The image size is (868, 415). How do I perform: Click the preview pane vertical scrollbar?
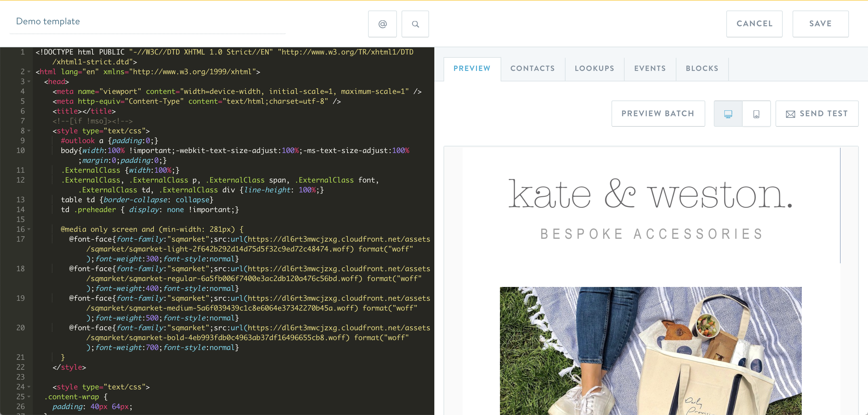[840, 206]
